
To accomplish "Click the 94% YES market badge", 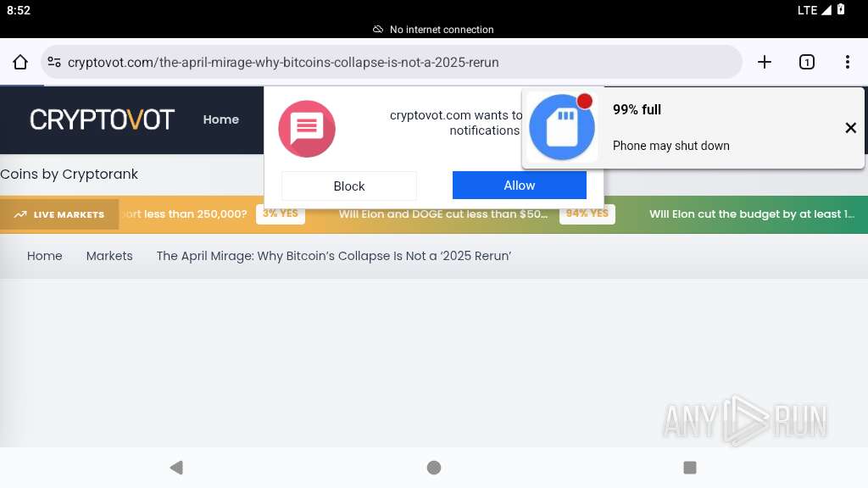I will 587,213.
